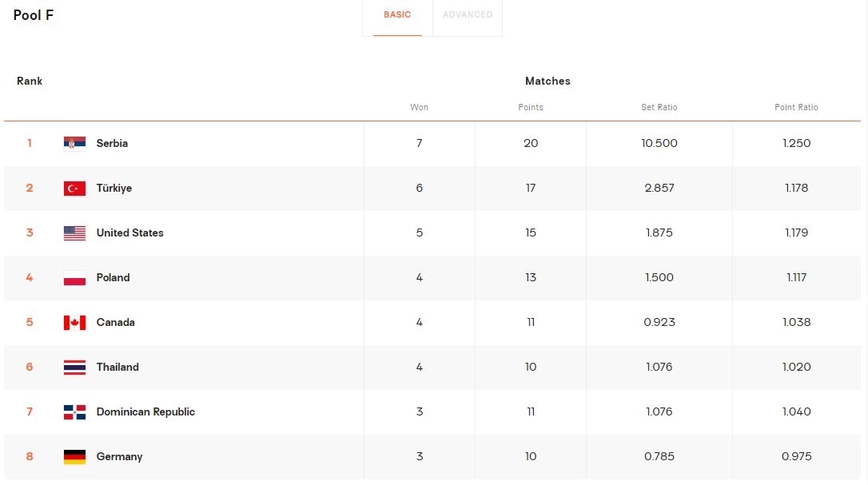The width and height of the screenshot is (868, 485).
Task: Click the Thailand flag icon
Action: (74, 368)
